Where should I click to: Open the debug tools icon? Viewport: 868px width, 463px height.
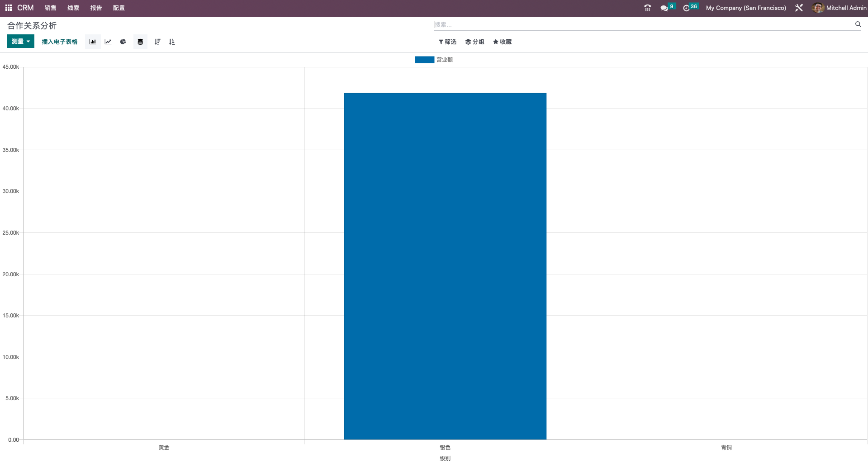(x=799, y=8)
